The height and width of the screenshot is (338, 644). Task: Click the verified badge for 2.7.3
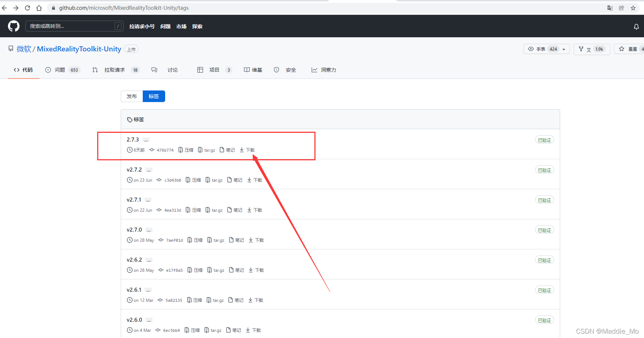(545, 140)
